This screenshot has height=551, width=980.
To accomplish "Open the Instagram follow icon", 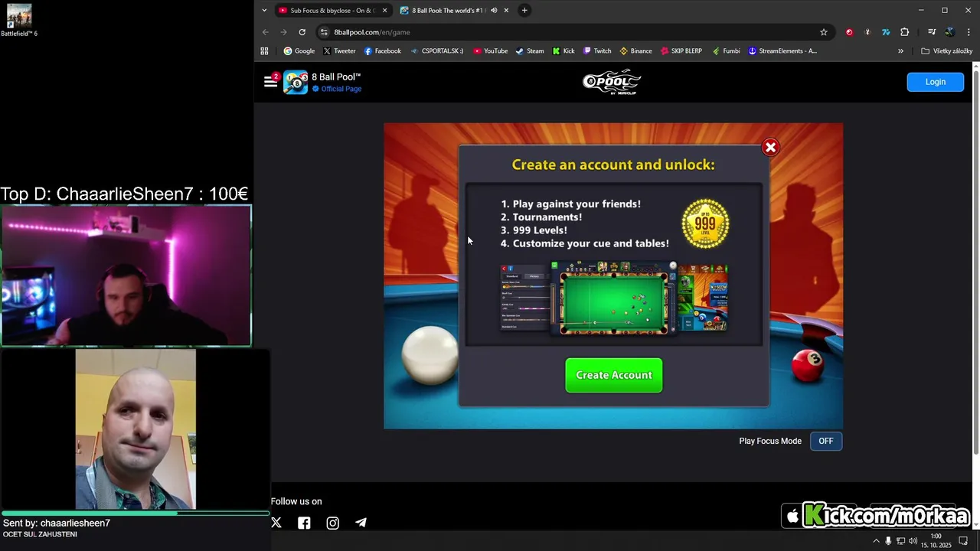I will click(x=332, y=523).
